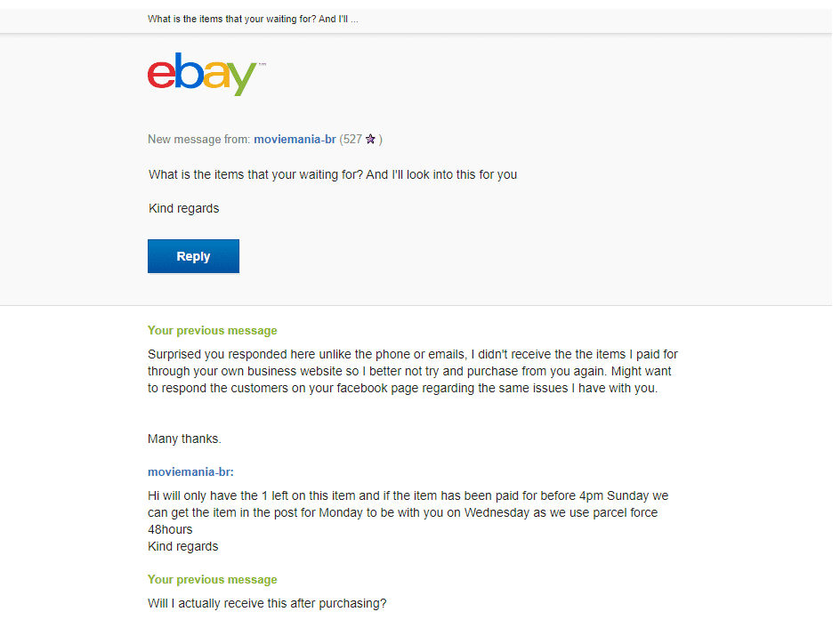Screen dimensions: 840x636
Task: Click the 527 feedback score
Action: pos(352,139)
